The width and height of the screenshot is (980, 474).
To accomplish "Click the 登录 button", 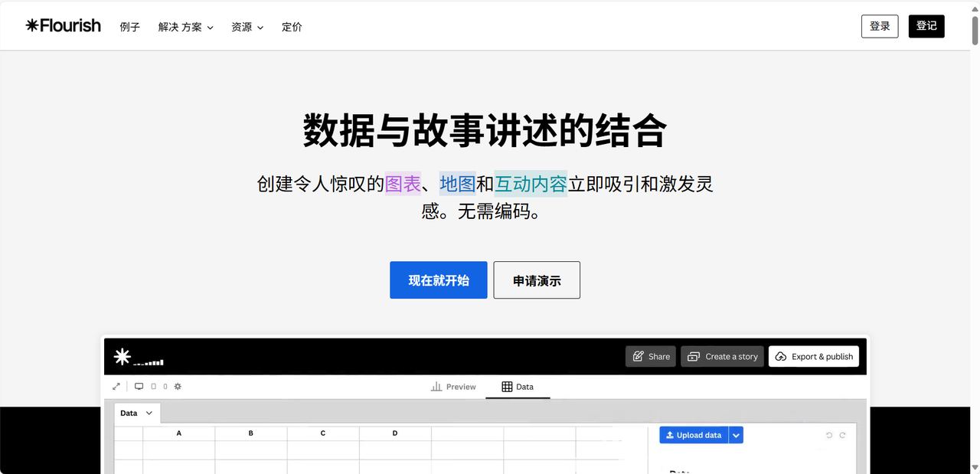I will 880,26.
